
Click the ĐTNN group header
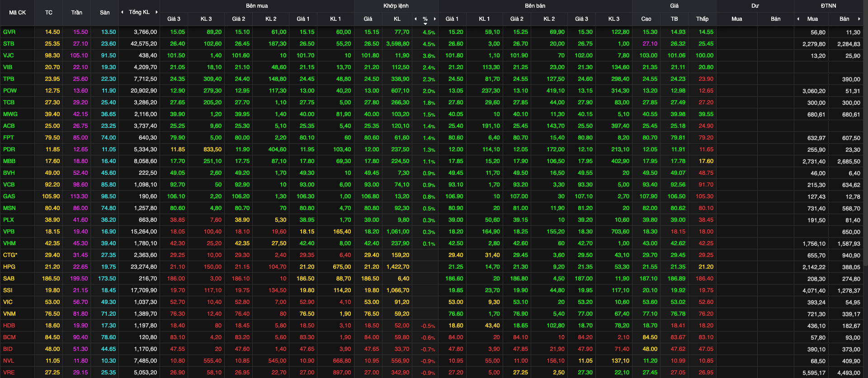[x=829, y=6]
